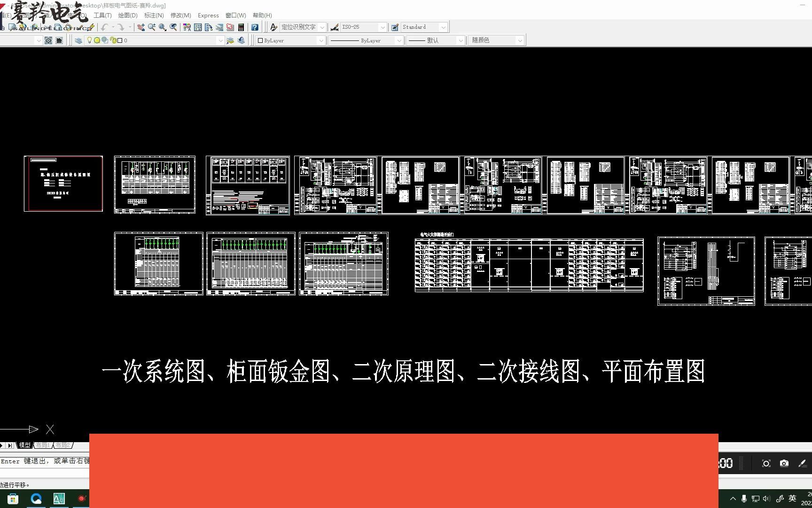Click the layer 0 color swatch box
Viewport: 812px width, 508px height.
coord(120,40)
